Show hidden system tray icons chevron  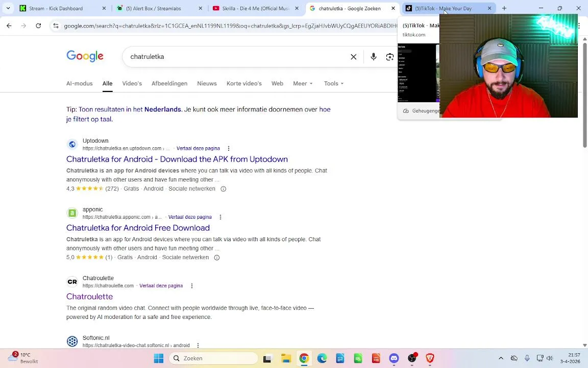(x=501, y=358)
